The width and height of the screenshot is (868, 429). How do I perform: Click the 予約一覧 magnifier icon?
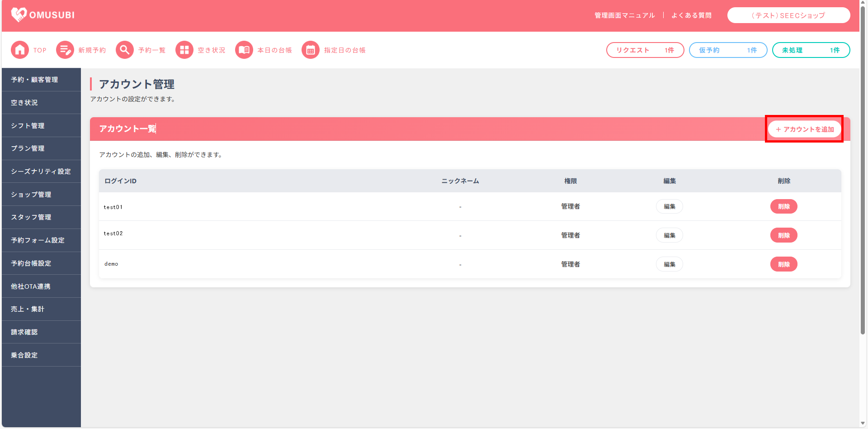pyautogui.click(x=125, y=50)
